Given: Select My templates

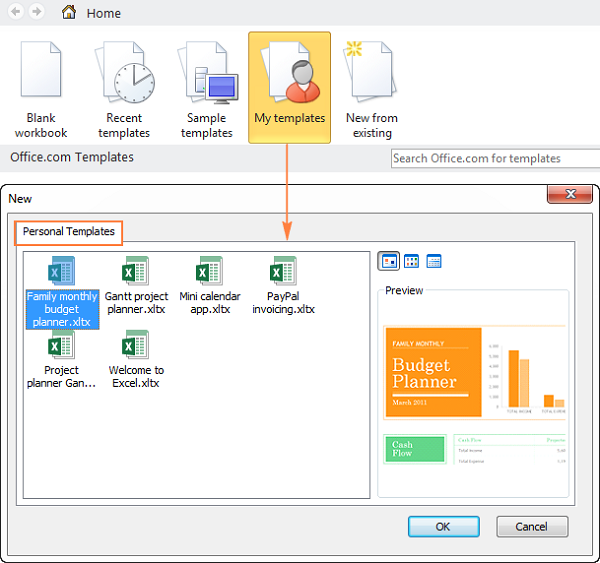Looking at the screenshot, I should pyautogui.click(x=290, y=88).
